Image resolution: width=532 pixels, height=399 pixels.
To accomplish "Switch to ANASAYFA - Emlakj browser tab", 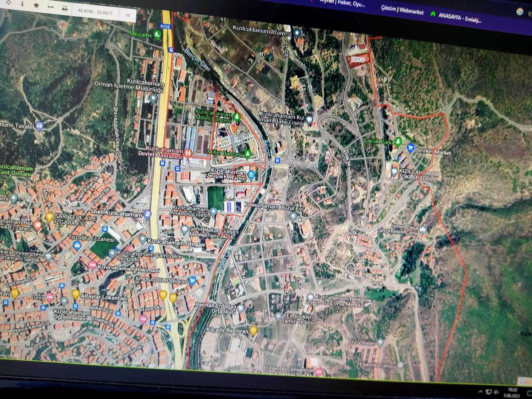I will (456, 17).
